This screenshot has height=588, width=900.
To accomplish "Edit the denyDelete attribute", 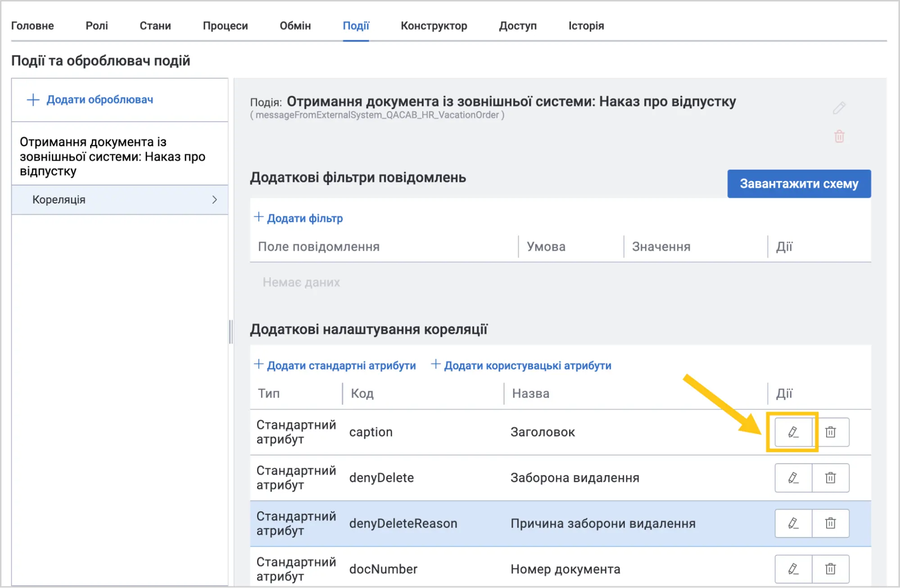I will point(793,478).
